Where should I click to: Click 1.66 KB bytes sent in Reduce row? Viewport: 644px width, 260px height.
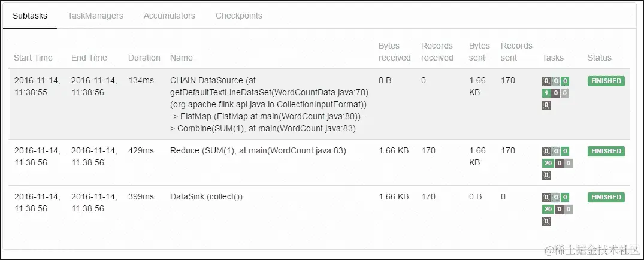pos(477,157)
